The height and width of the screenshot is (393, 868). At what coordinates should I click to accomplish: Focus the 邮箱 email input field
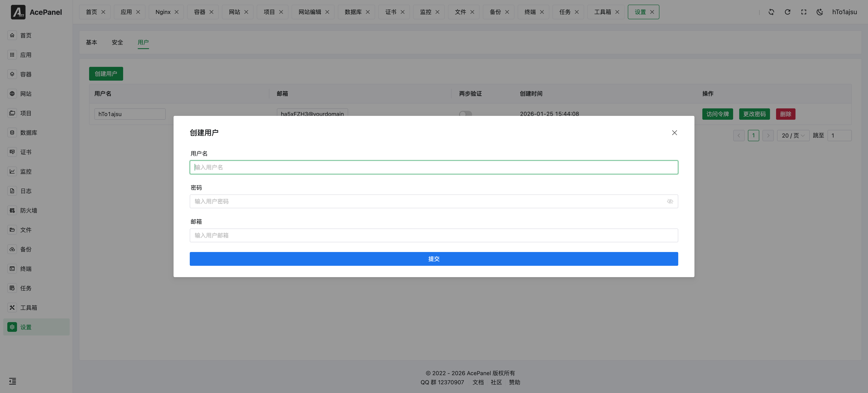(434, 235)
